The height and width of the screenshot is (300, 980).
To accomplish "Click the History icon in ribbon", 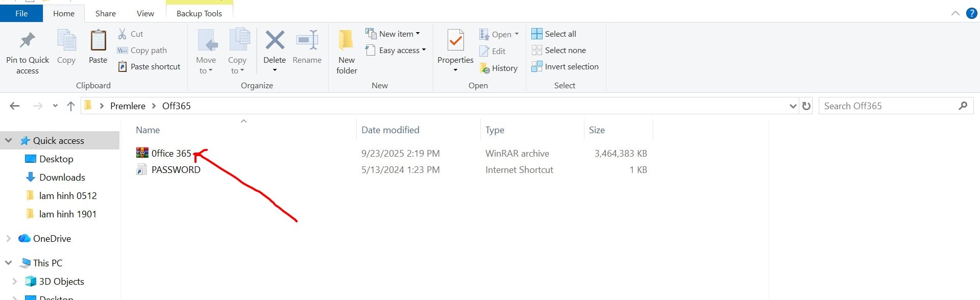I will 485,68.
